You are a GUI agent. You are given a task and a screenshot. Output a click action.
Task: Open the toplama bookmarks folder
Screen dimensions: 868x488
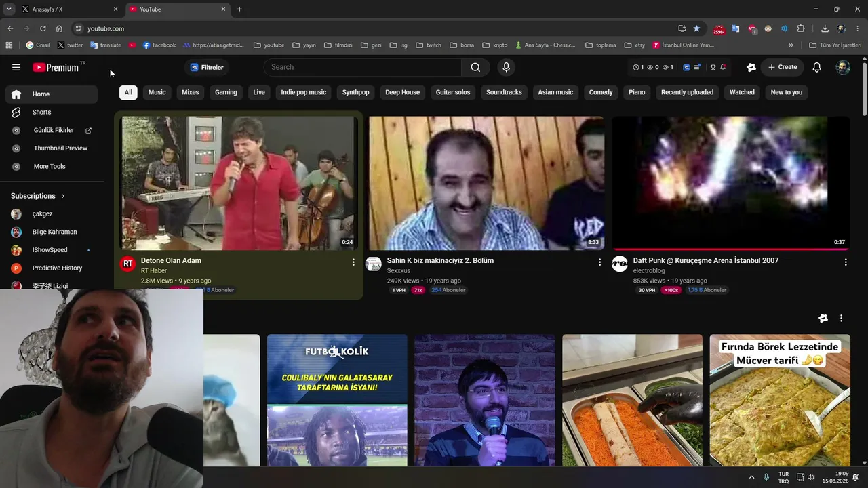[600, 45]
